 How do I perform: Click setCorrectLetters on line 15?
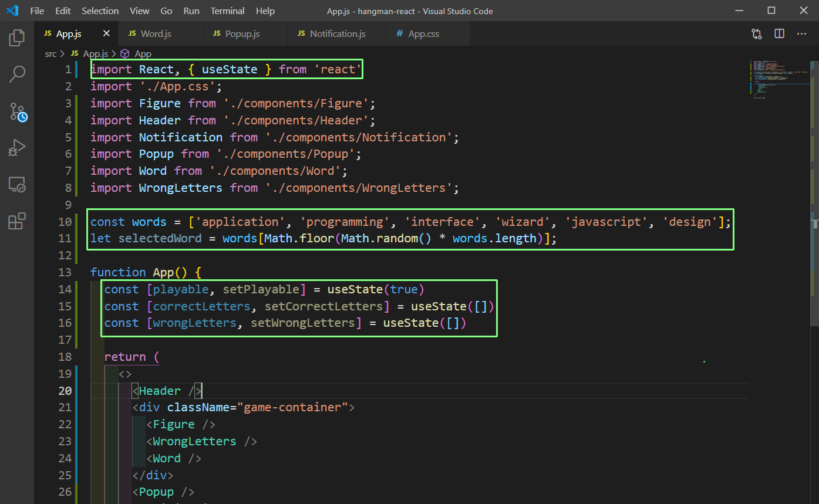[323, 306]
